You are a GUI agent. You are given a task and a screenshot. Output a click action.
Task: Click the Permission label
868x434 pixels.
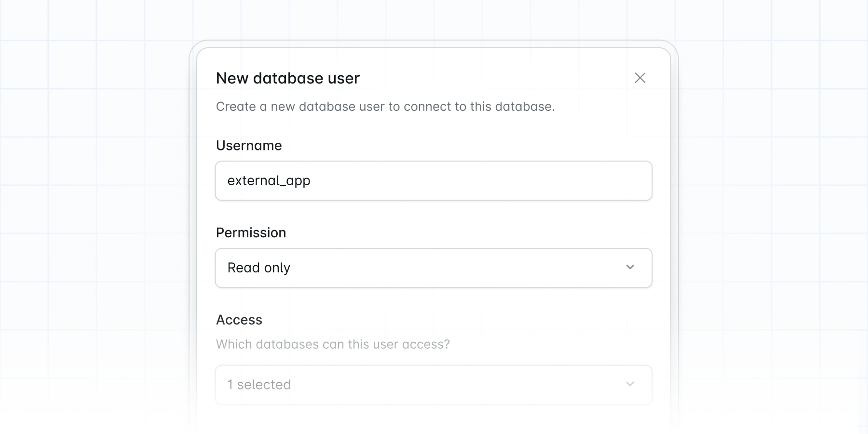[x=251, y=233]
